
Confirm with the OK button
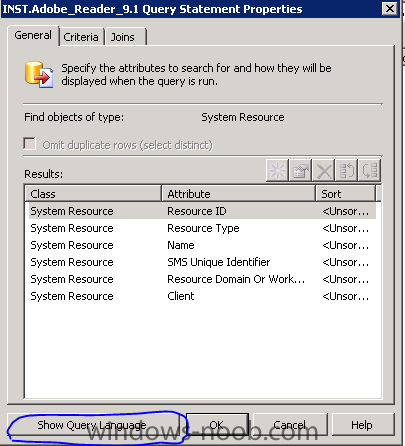click(x=217, y=425)
